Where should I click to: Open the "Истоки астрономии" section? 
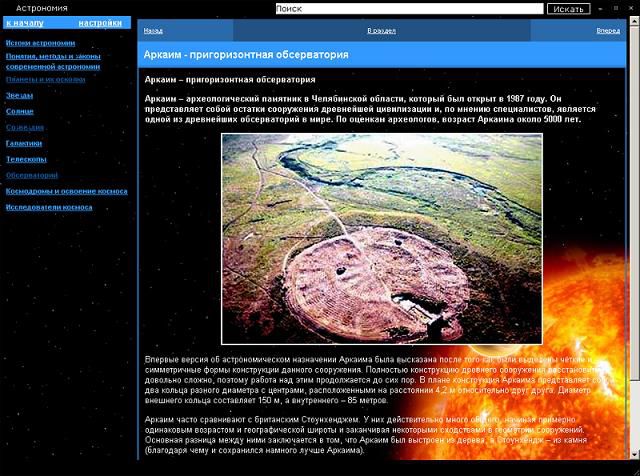(x=40, y=43)
